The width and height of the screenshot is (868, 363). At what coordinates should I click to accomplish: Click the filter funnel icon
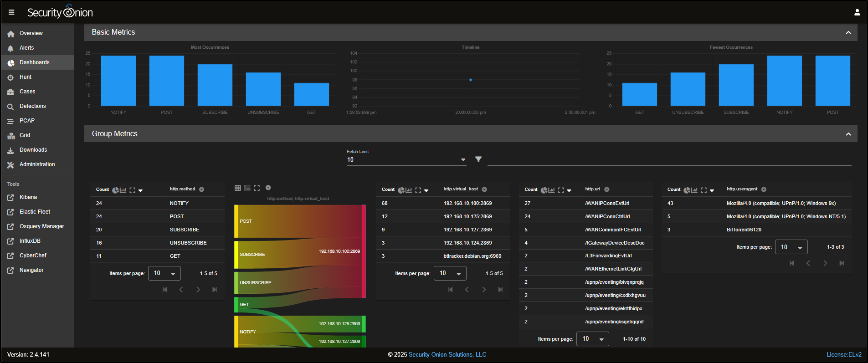tap(478, 159)
